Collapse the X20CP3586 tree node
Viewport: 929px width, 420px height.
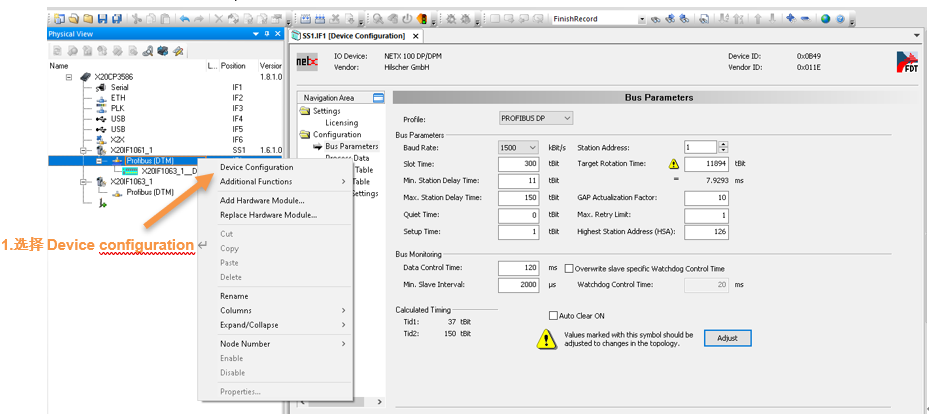click(69, 77)
